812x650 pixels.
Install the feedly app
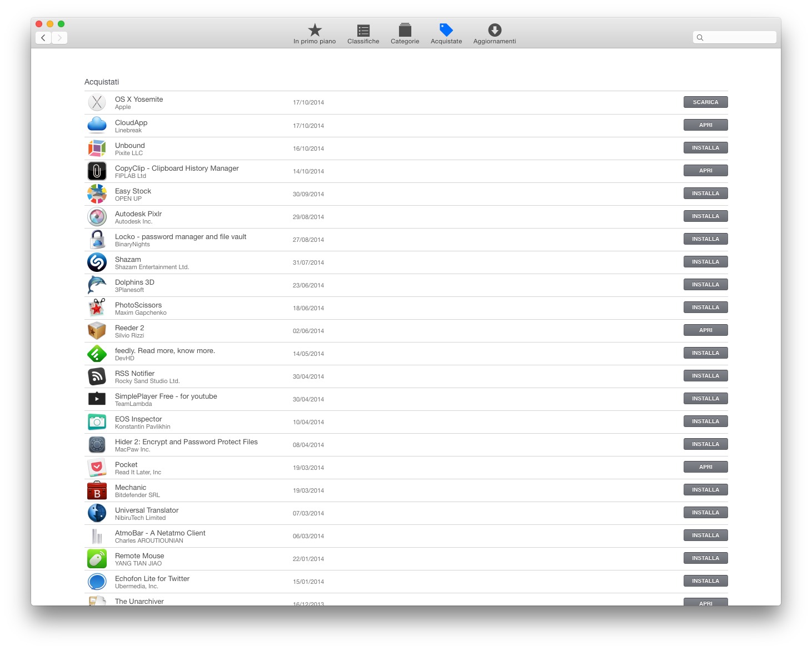(x=706, y=353)
